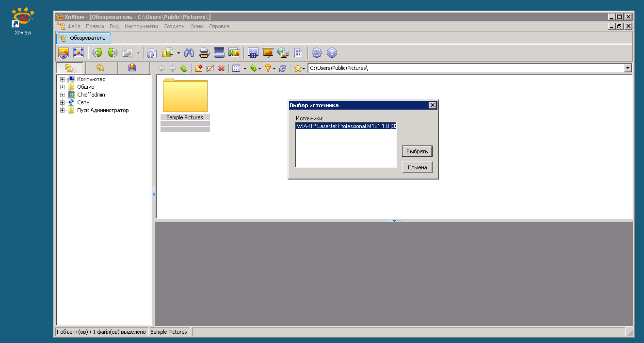Viewport: 644px width, 343px height.
Task: Open the selected image in viewer
Action: 64,53
